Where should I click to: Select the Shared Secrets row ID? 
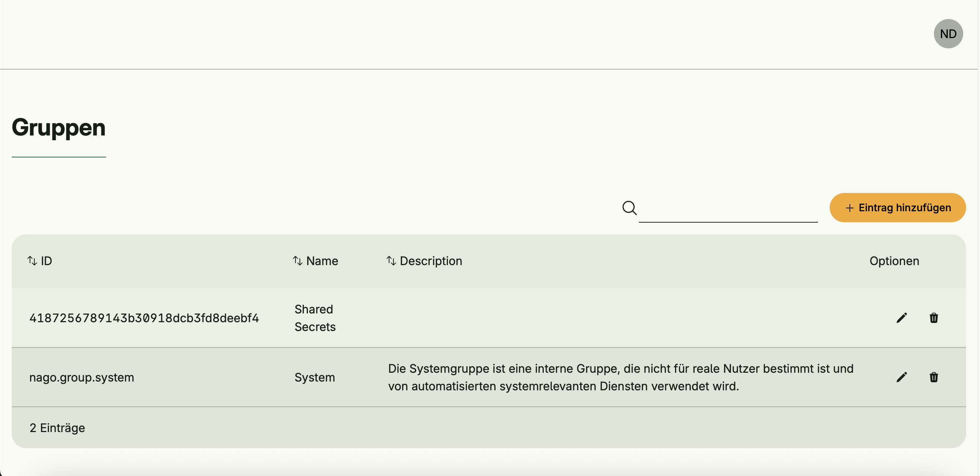(x=144, y=318)
